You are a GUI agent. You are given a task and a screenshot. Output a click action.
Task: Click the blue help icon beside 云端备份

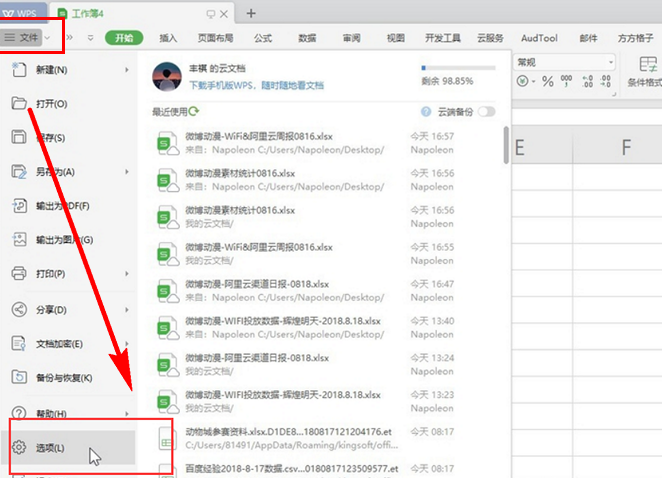coord(426,111)
